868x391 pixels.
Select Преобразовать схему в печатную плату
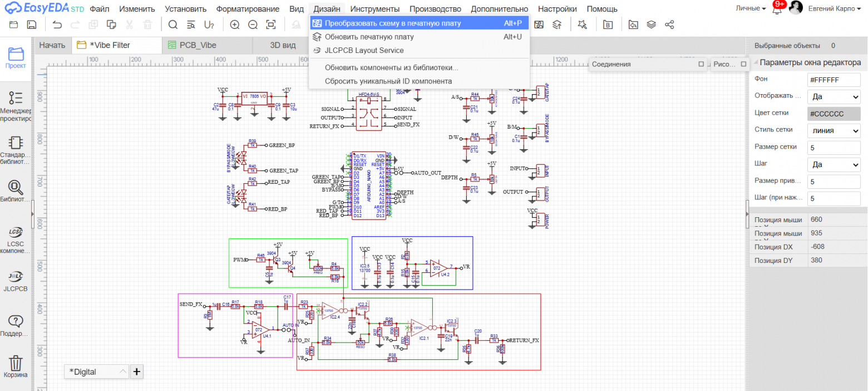point(392,23)
